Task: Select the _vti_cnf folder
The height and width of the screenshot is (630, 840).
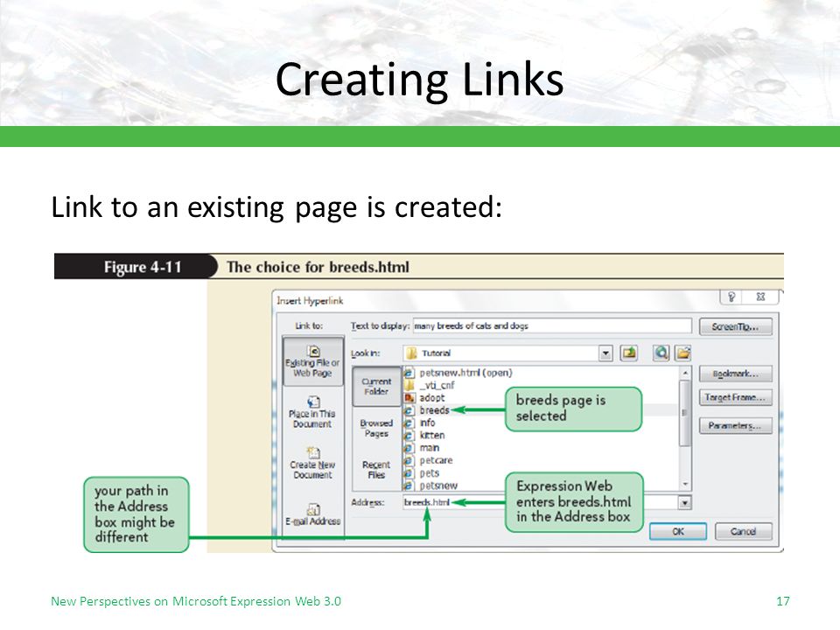Action: tap(430, 385)
